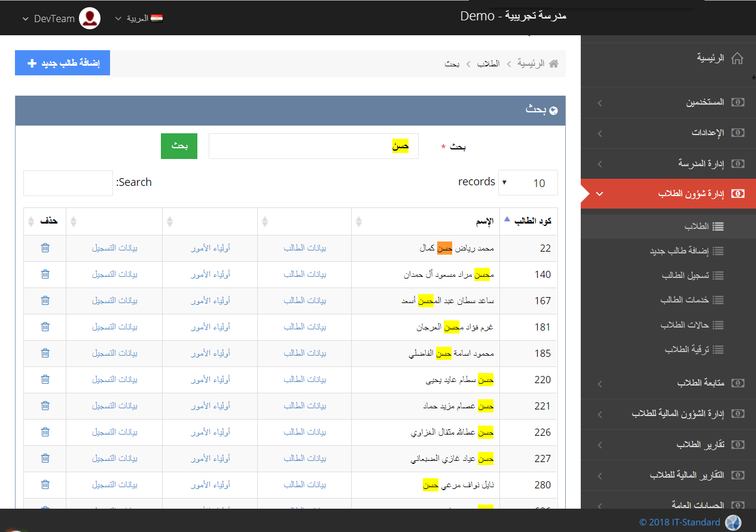Screen dimensions: 756x532
Task: Sort table by الإسم column header
Action: (x=425, y=222)
